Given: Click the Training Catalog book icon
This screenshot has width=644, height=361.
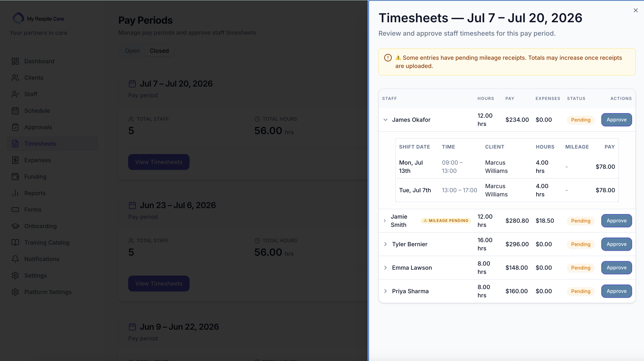Looking at the screenshot, I should [15, 243].
